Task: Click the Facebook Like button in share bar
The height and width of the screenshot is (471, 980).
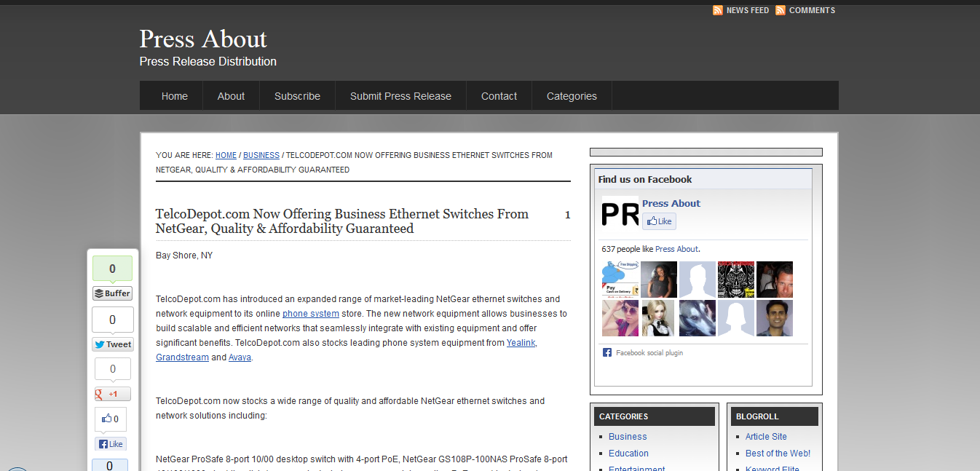Action: [111, 444]
